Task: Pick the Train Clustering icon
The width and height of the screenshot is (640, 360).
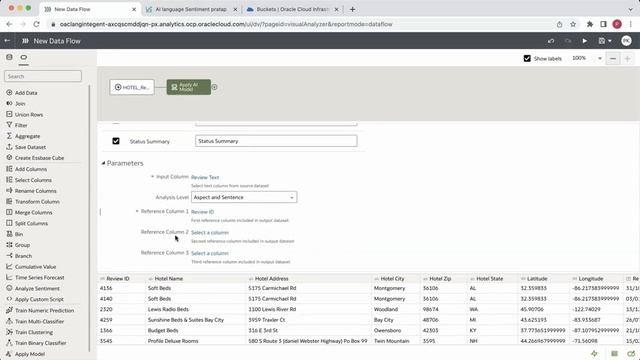Action: coord(9,332)
